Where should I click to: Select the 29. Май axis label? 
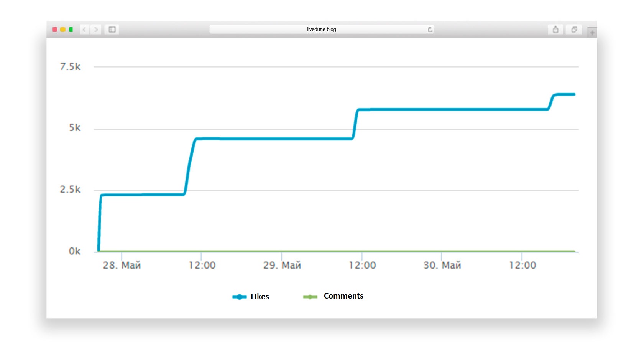[282, 265]
